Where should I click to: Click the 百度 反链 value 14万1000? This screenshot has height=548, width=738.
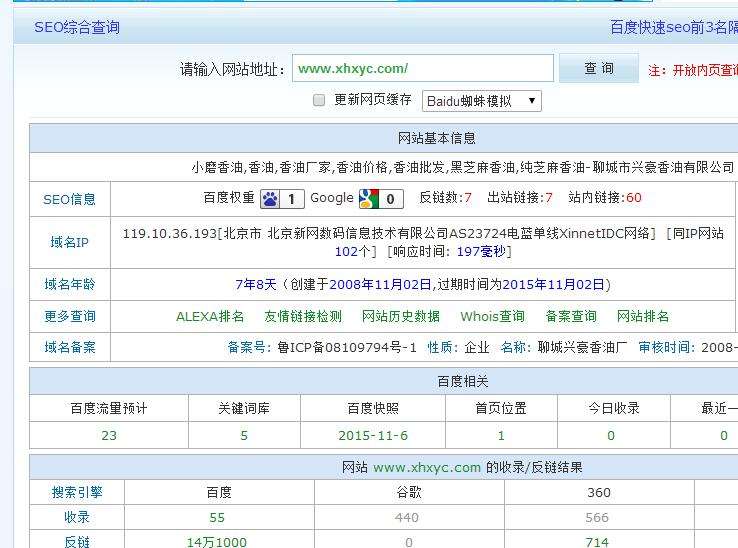coord(217,542)
